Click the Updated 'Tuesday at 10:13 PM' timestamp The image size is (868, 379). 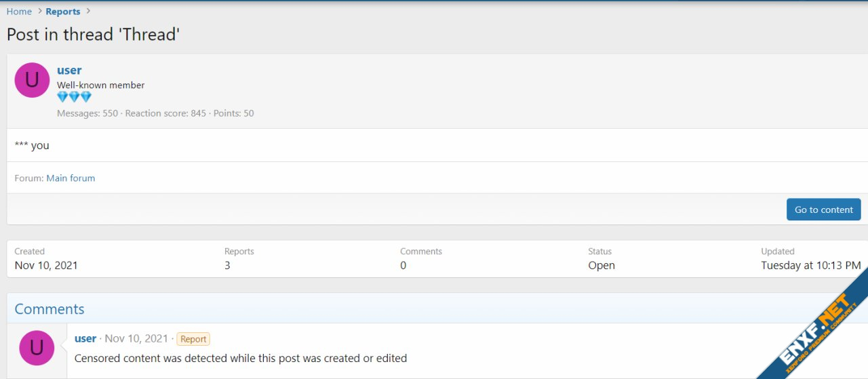tap(810, 266)
